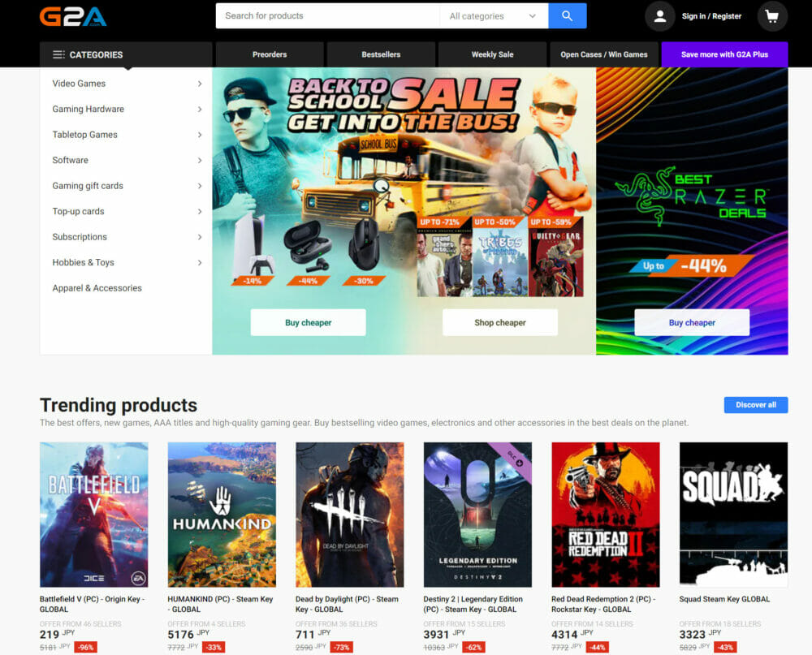Image resolution: width=812 pixels, height=655 pixels.
Task: Open the All categories dropdown
Action: click(493, 16)
